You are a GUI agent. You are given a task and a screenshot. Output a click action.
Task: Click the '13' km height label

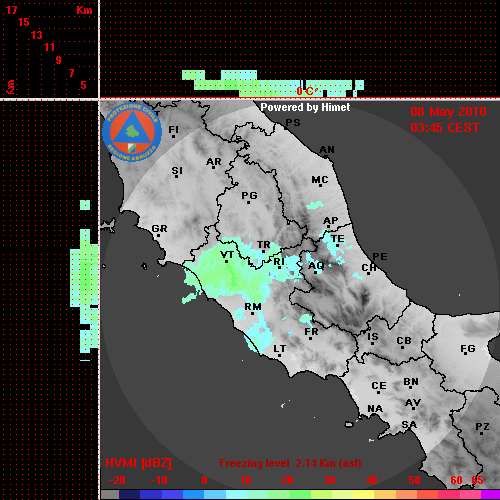[x=37, y=35]
